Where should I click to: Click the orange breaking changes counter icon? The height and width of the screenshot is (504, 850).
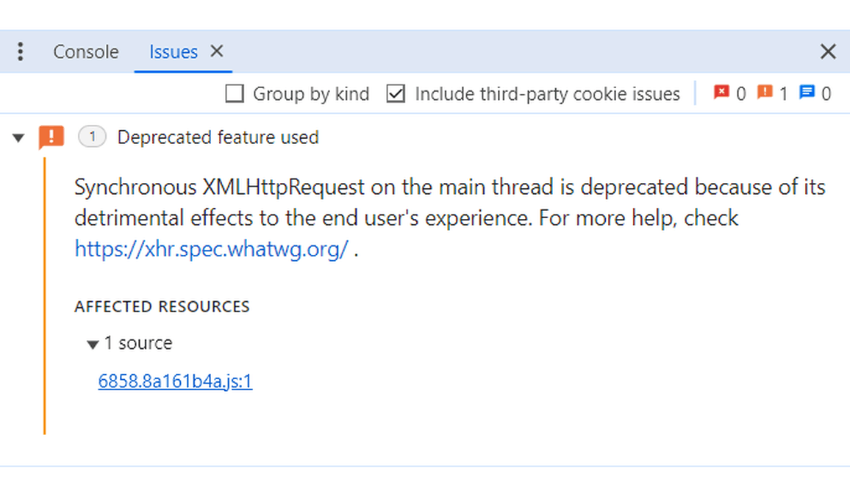tap(765, 93)
